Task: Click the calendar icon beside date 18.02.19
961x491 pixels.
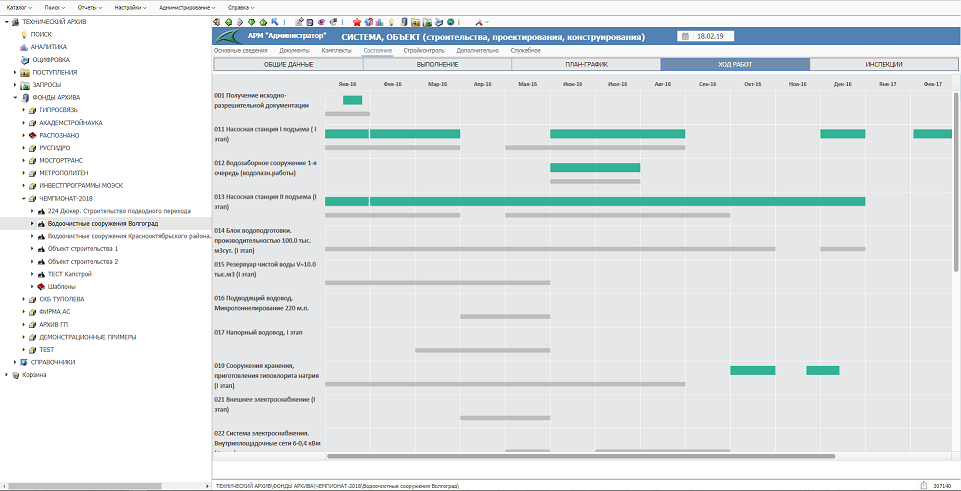Action: pos(686,36)
